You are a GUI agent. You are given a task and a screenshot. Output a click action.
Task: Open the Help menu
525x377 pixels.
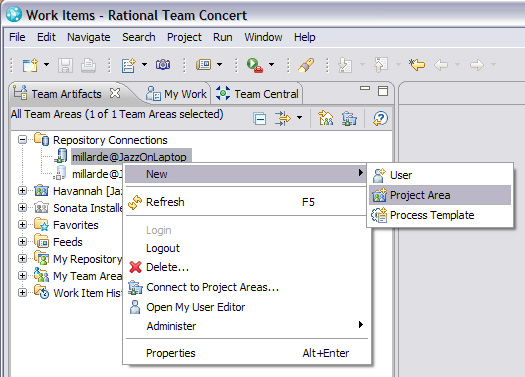(305, 37)
